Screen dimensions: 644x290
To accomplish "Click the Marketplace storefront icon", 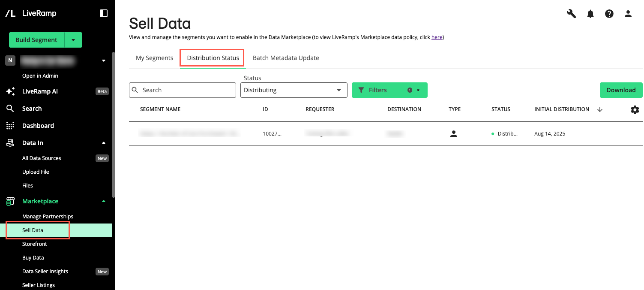I will click(10, 201).
